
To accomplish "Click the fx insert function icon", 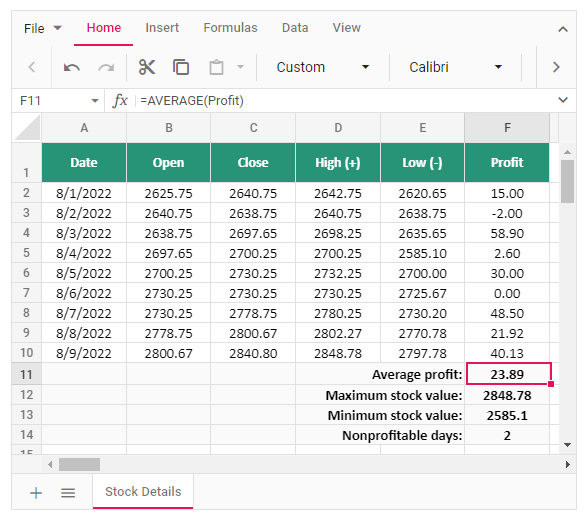I will 120,101.
